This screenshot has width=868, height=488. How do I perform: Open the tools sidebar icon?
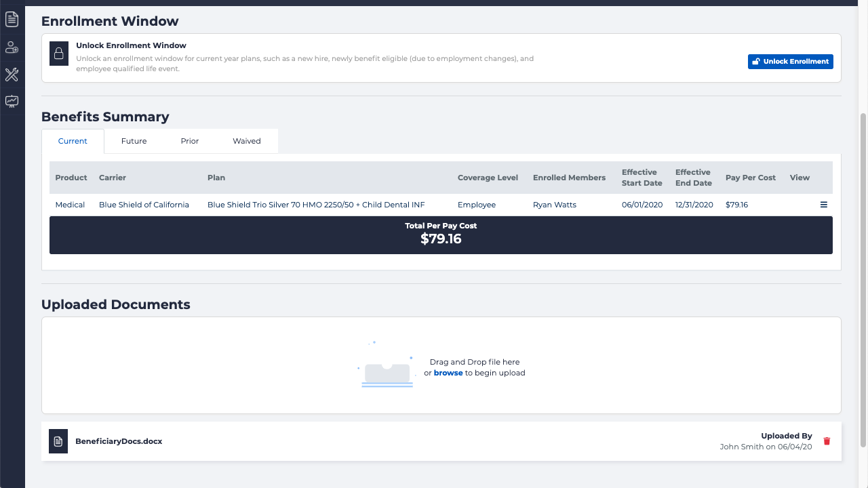pos(12,75)
